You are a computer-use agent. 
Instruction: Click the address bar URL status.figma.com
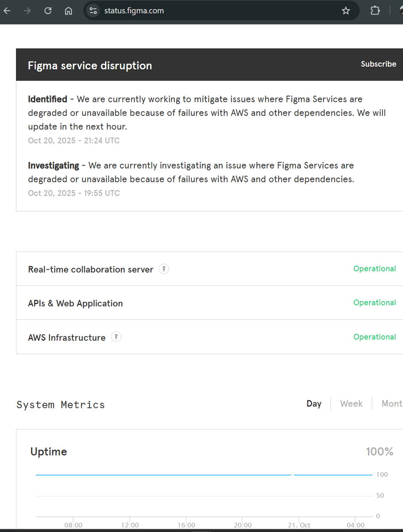click(x=134, y=11)
